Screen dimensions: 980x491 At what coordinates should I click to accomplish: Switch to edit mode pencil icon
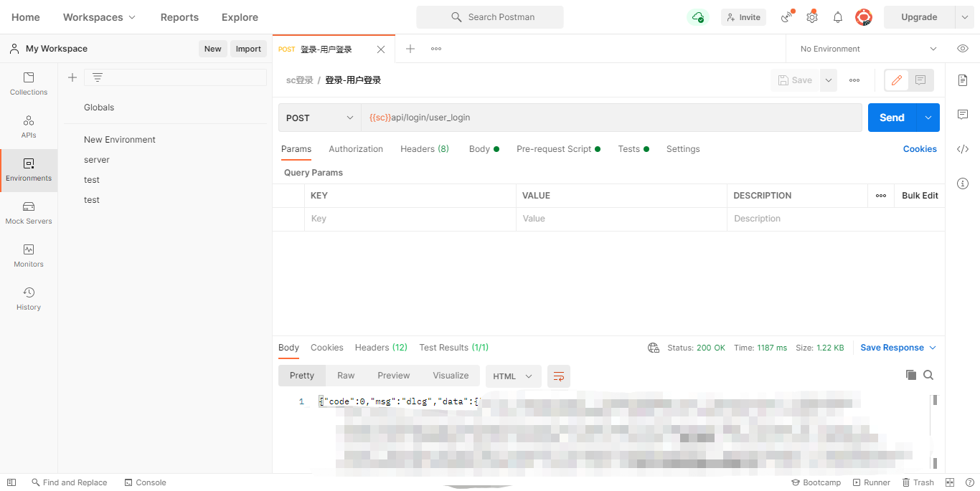click(x=897, y=80)
